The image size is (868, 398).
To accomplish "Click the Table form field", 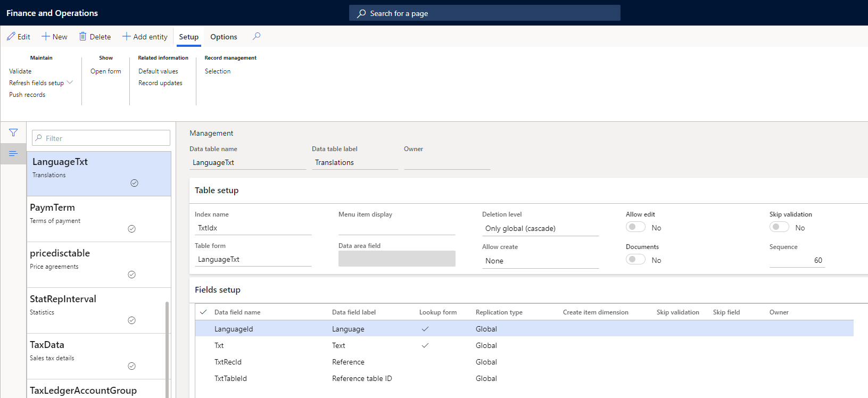I will coord(253,259).
